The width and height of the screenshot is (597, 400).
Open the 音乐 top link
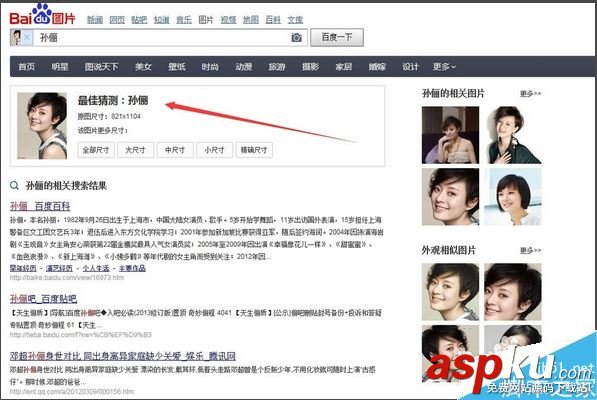[x=184, y=19]
